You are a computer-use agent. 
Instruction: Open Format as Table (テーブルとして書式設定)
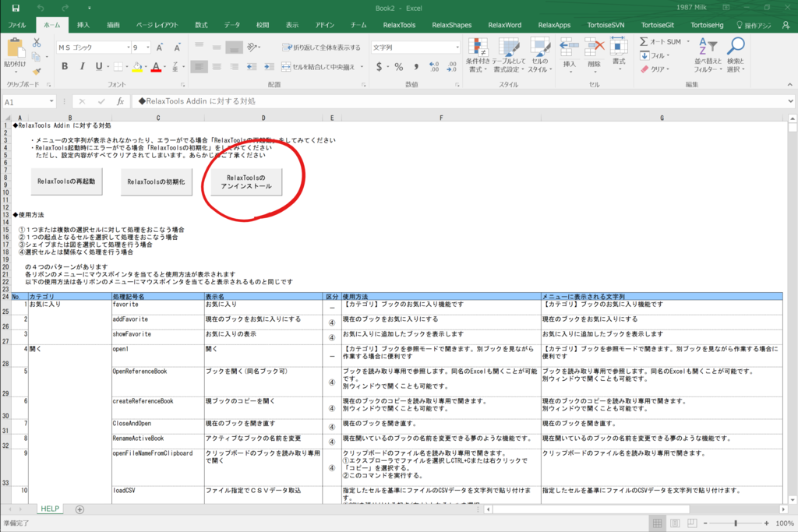pos(508,55)
